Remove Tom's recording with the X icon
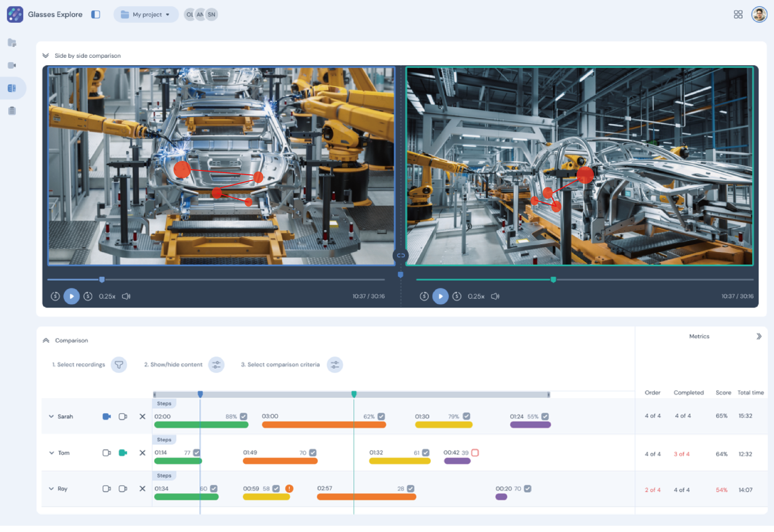 (x=142, y=453)
